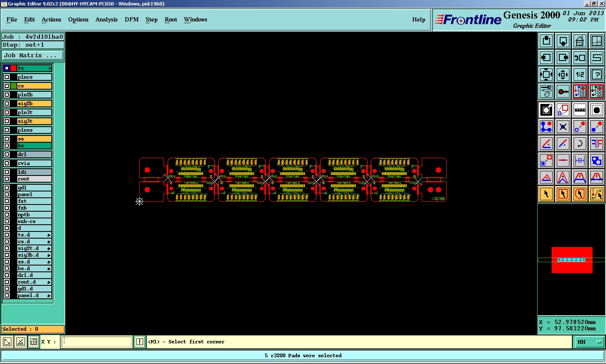
Task: Click the overlapping blue shapes tool icon
Action: [x=597, y=160]
